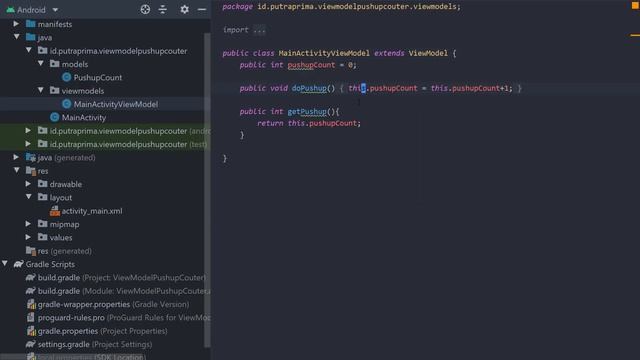The width and height of the screenshot is (640, 360).
Task: Collapse the layout folder arrow
Action: click(x=29, y=197)
